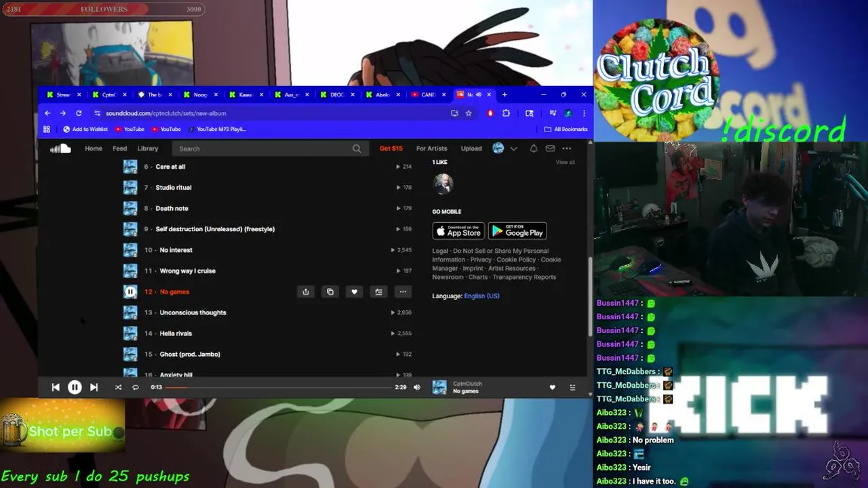Click the site info icon in address bar
The image size is (868, 488).
[x=98, y=113]
